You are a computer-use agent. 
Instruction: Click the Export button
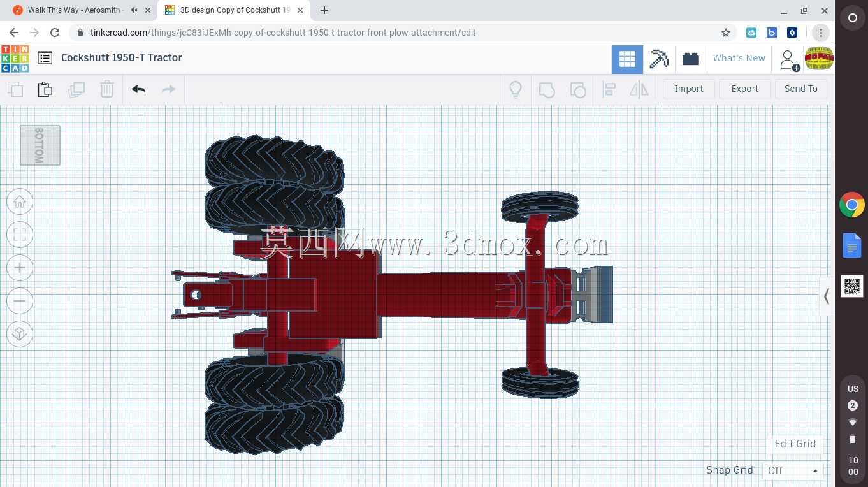pos(744,89)
